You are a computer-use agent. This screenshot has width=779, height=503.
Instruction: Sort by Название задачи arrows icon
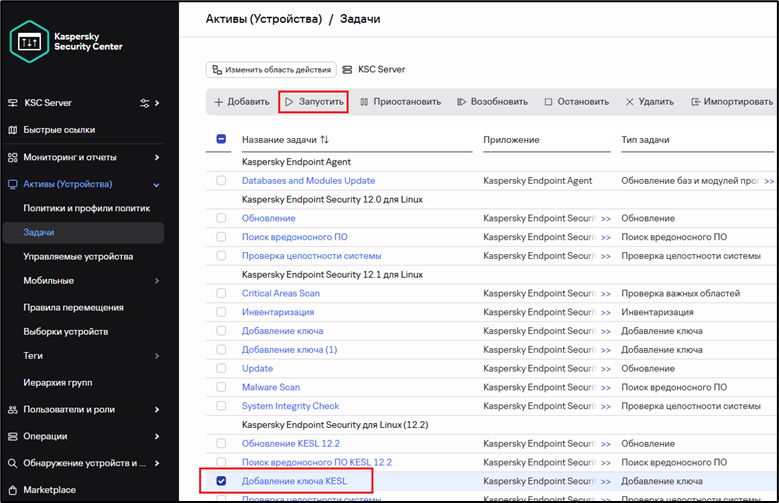(324, 140)
